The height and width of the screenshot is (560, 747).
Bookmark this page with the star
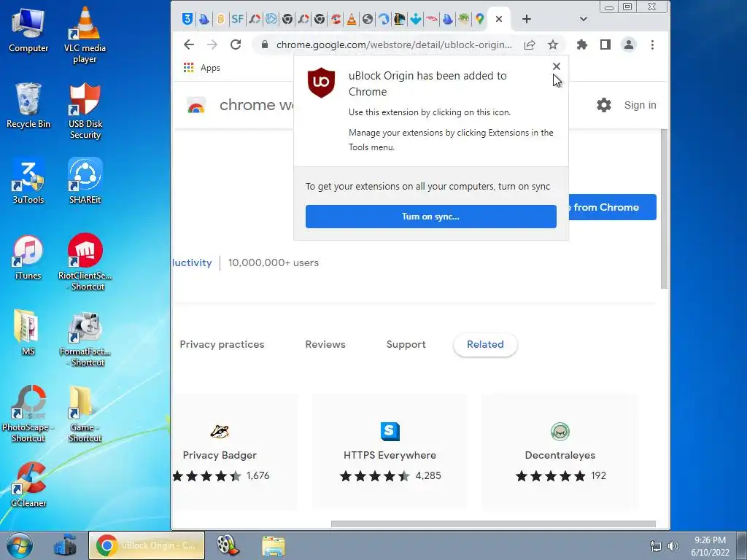[x=553, y=44]
